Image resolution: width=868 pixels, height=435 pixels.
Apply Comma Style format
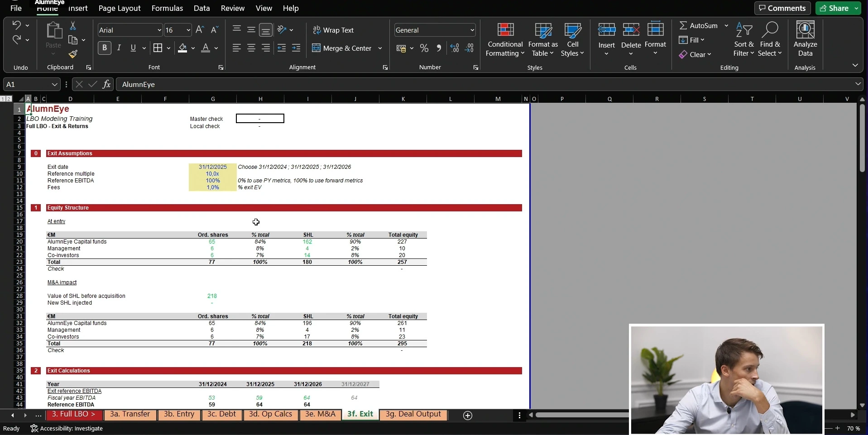click(x=439, y=48)
